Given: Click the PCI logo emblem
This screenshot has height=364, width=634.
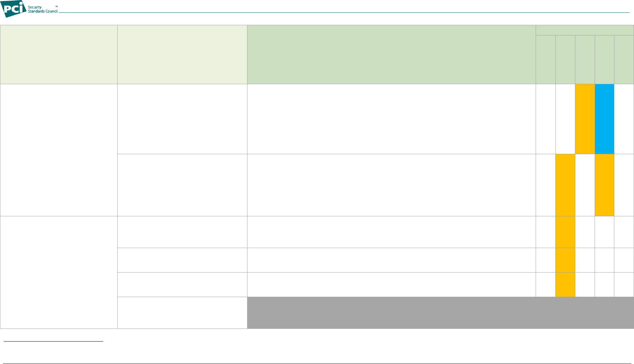Looking at the screenshot, I should [x=13, y=9].
